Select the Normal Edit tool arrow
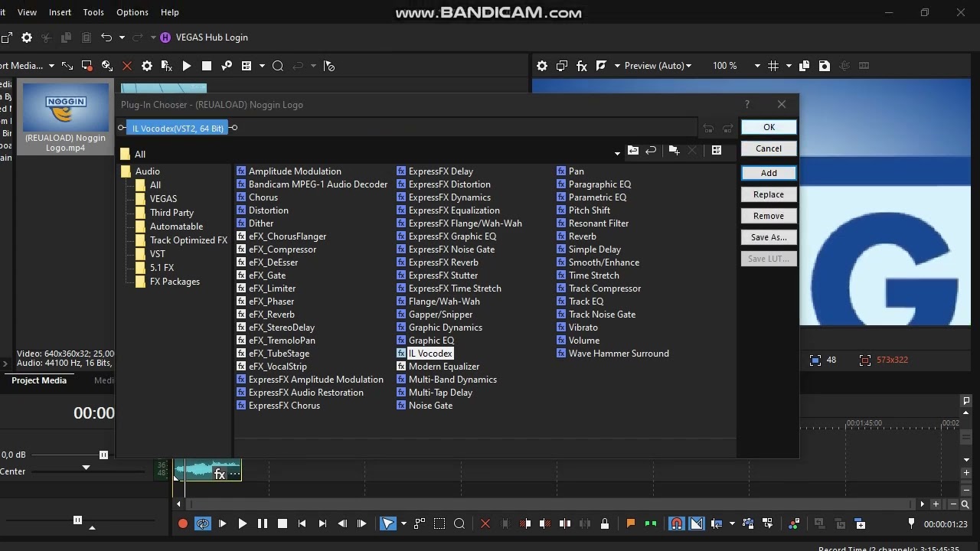Viewport: 980px width, 551px height. (388, 523)
